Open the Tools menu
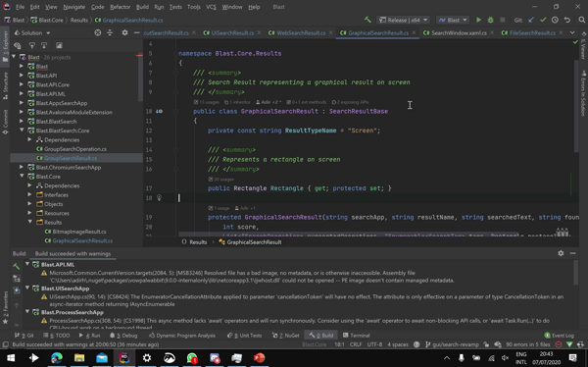This screenshot has width=588, height=367. (x=193, y=7)
